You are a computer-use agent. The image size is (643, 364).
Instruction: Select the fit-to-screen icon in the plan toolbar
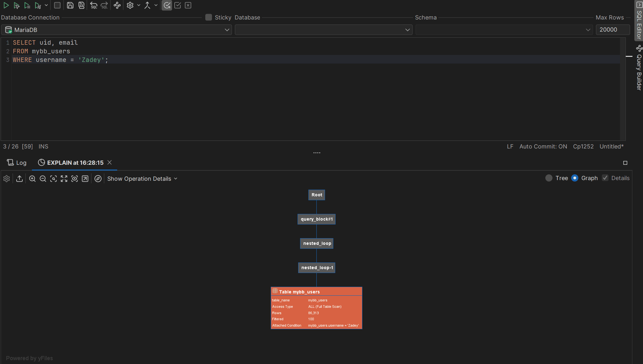coord(64,179)
